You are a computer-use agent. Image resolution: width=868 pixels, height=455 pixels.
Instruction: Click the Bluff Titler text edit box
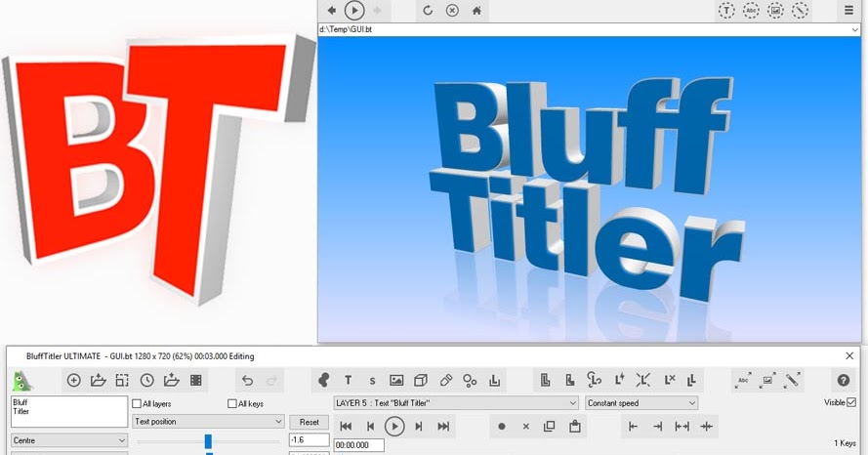click(x=69, y=411)
